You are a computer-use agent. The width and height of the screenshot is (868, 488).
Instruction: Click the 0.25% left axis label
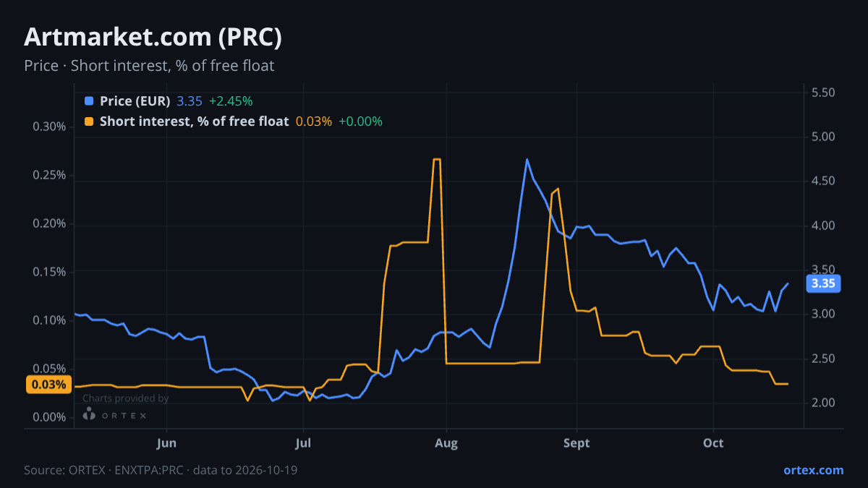coord(49,175)
